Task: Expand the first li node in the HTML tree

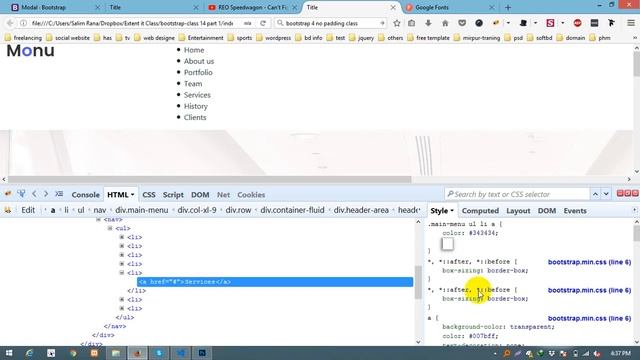Action: [x=122, y=237]
